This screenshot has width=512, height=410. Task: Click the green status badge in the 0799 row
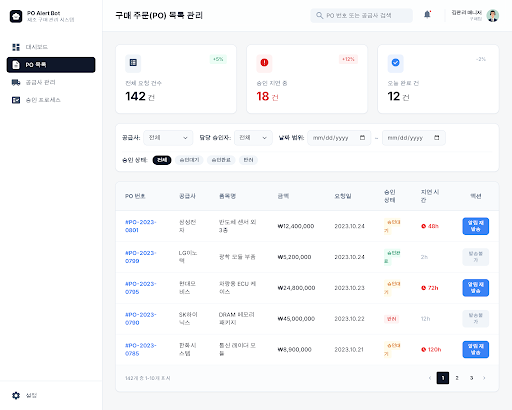(392, 257)
